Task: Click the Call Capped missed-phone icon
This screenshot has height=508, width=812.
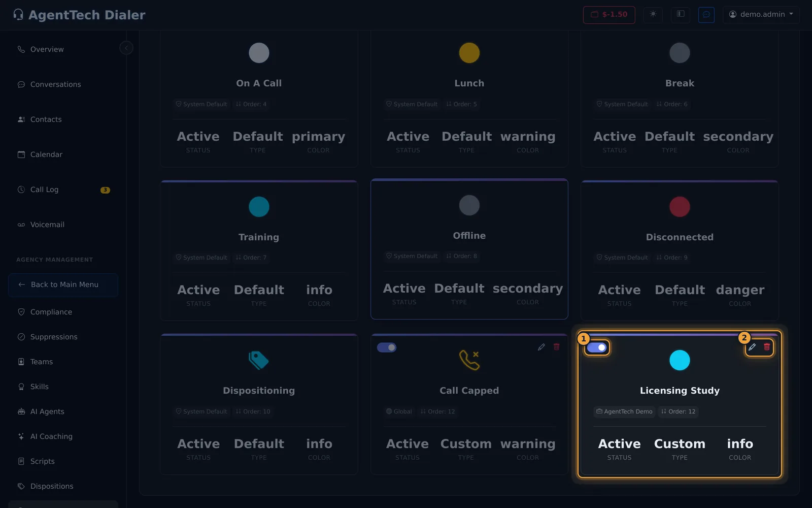Action: tap(469, 360)
